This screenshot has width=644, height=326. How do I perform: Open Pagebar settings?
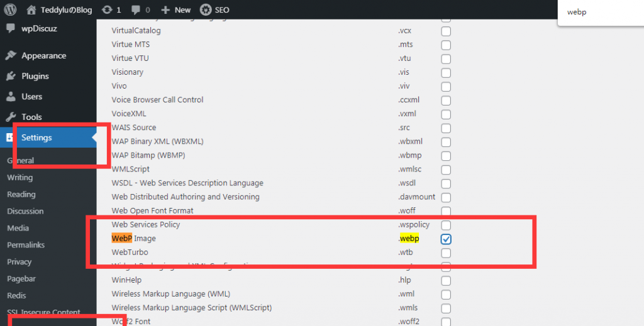pos(21,278)
